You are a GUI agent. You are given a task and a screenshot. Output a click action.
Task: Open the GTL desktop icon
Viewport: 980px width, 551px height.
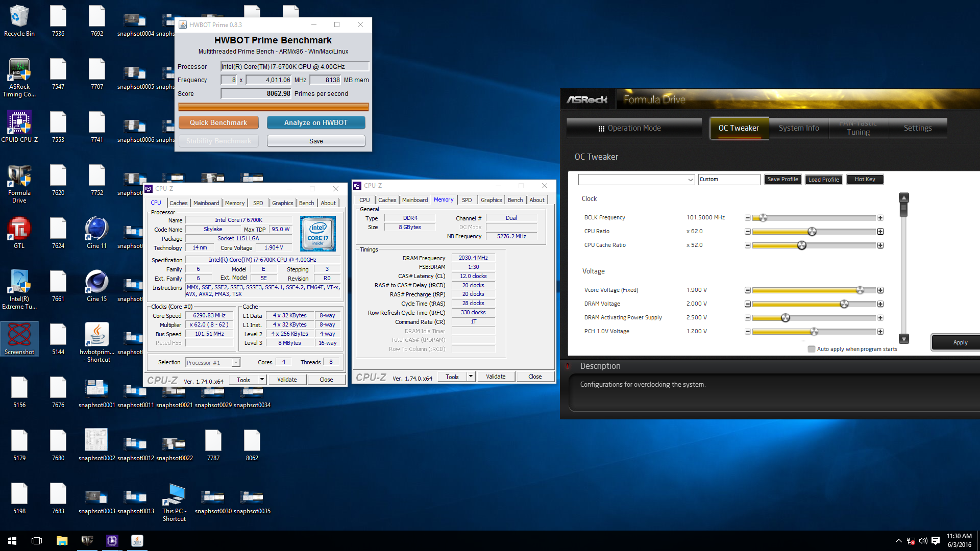tap(19, 233)
